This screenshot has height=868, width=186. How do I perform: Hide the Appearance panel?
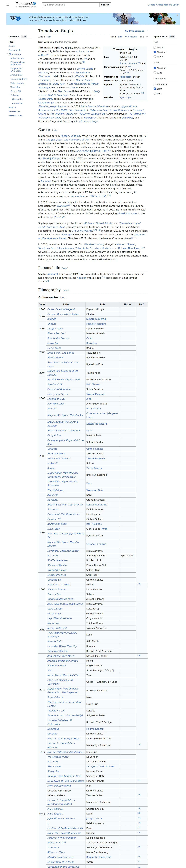click(x=172, y=36)
